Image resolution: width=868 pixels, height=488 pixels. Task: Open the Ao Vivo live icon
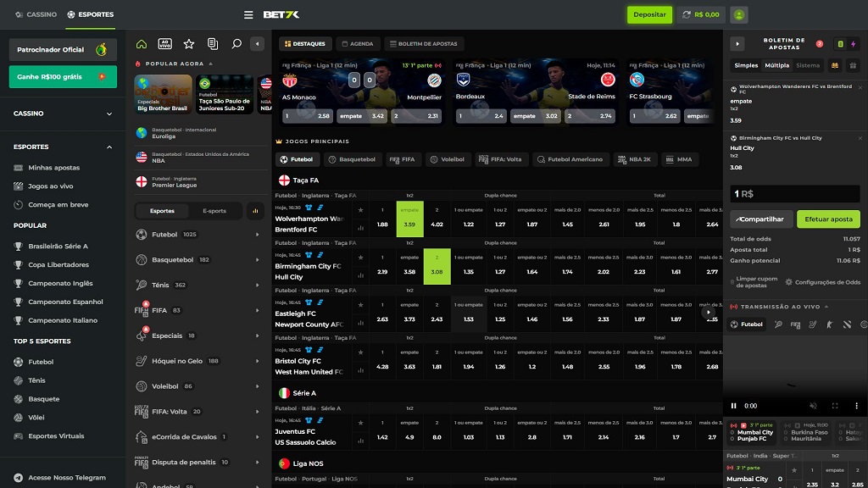[x=165, y=44]
